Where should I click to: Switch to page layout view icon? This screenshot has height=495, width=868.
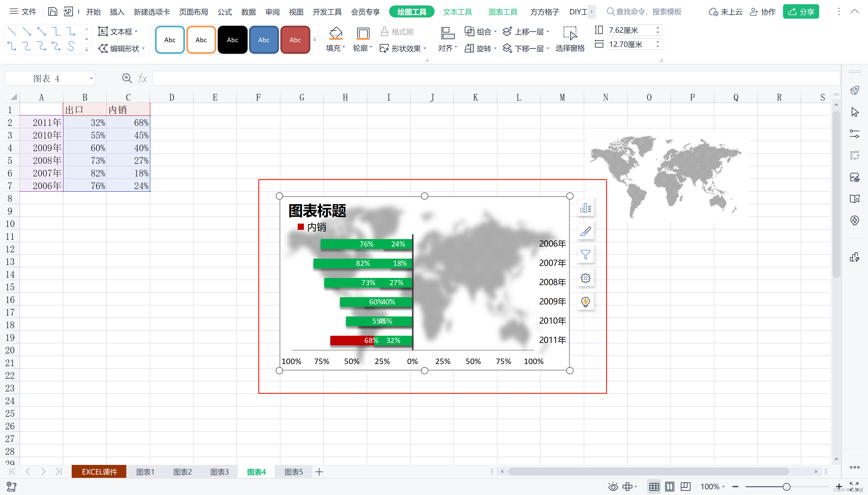tap(670, 487)
